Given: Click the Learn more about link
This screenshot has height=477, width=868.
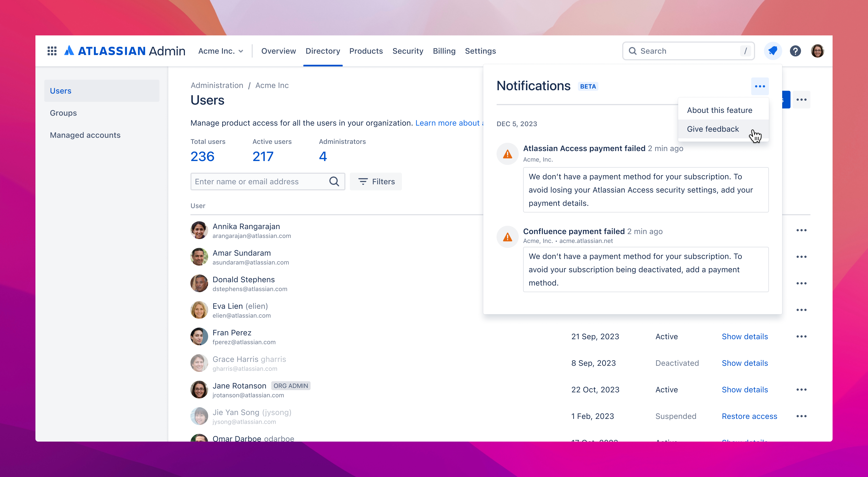Looking at the screenshot, I should point(449,123).
